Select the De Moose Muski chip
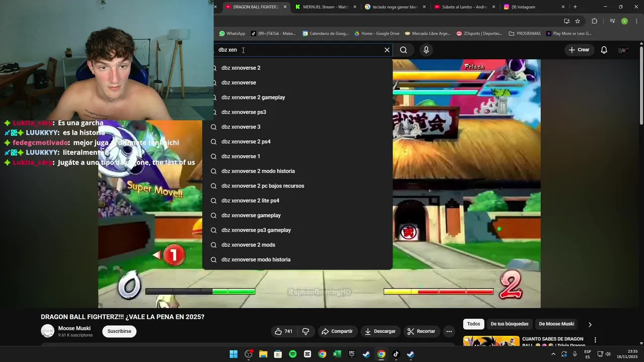The image size is (644, 362). click(x=556, y=324)
